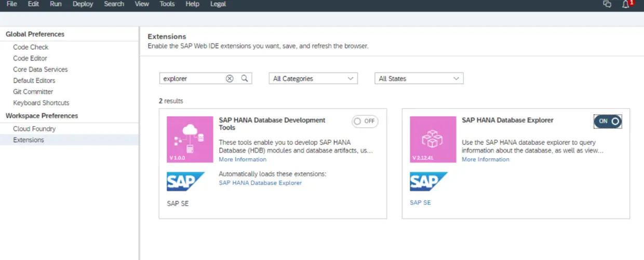Open More Information for Database Development Tools
This screenshot has height=260, width=644.
point(243,159)
